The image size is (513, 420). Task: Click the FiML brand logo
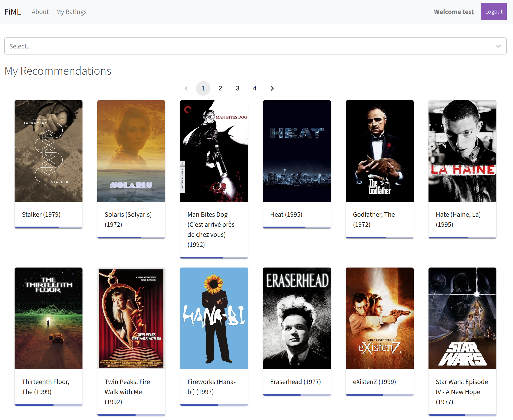13,12
